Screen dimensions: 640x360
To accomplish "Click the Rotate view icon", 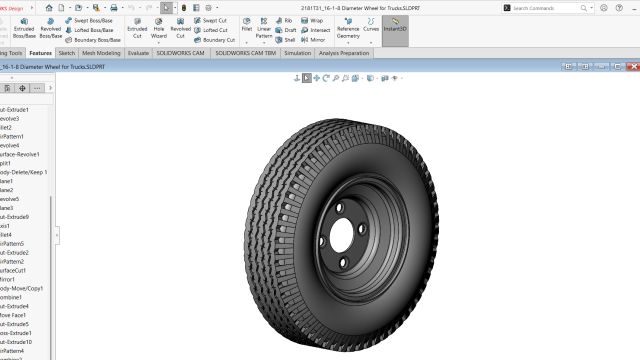I will coord(326,78).
